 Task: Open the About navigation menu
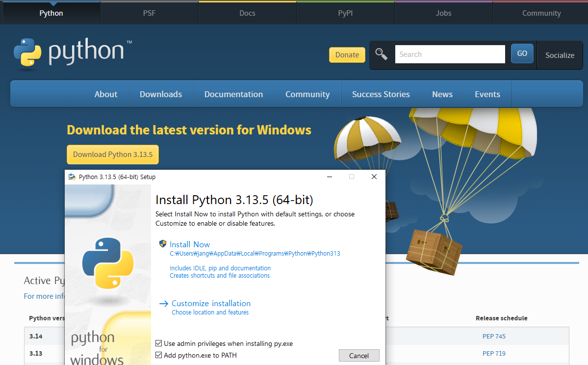click(106, 94)
